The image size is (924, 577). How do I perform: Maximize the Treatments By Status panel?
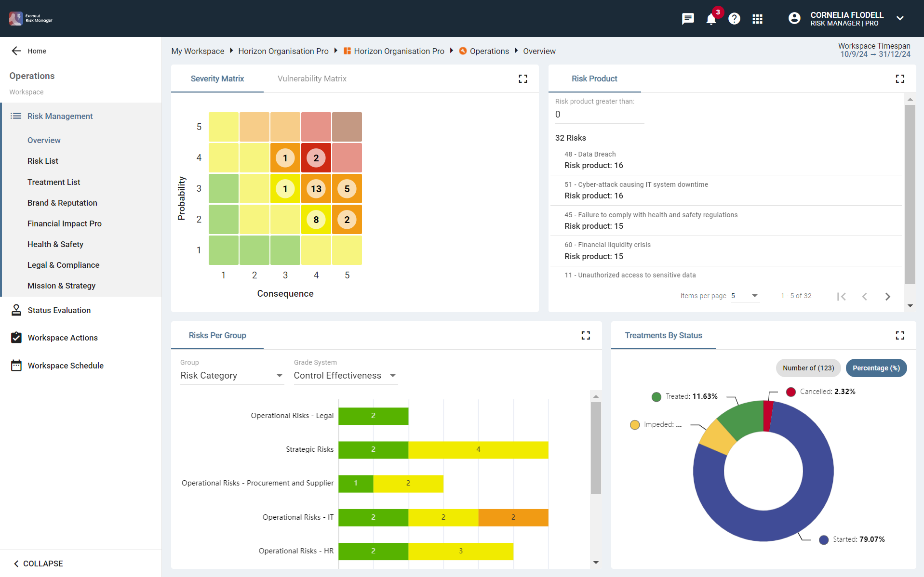(900, 335)
